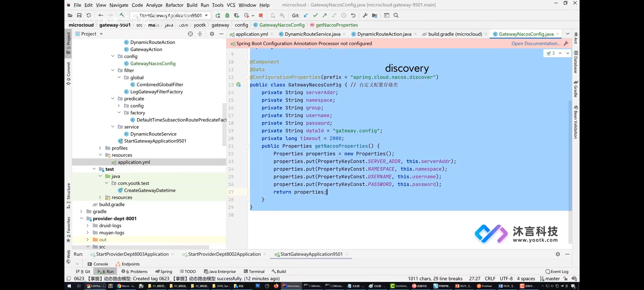The width and height of the screenshot is (644, 290).
Task: Click Select Opened File locate icon
Action: coord(191,34)
